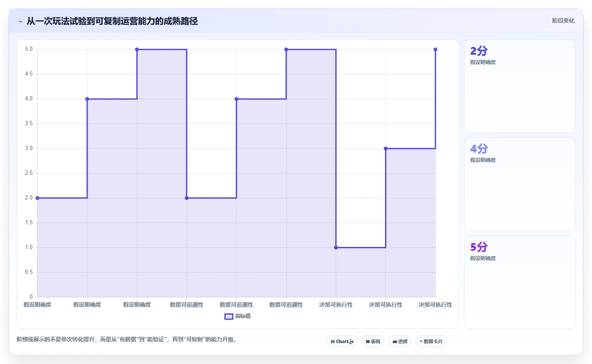Open the 5分 data card
The width and height of the screenshot is (592, 364).
pos(519,282)
